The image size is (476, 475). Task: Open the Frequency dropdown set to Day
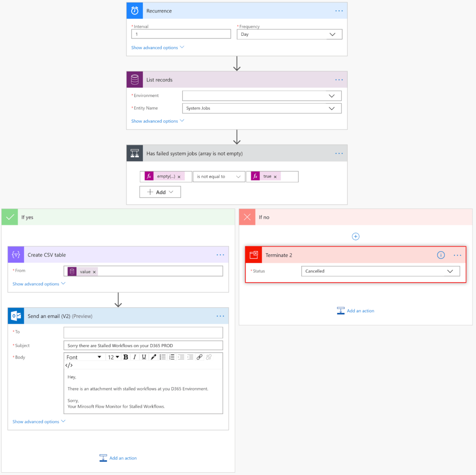(x=289, y=34)
